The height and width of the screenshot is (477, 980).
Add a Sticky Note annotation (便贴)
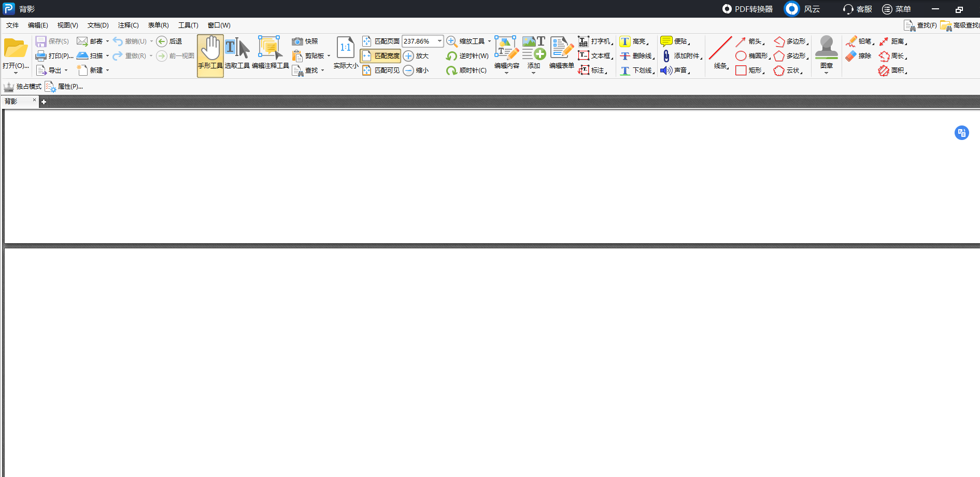(674, 41)
